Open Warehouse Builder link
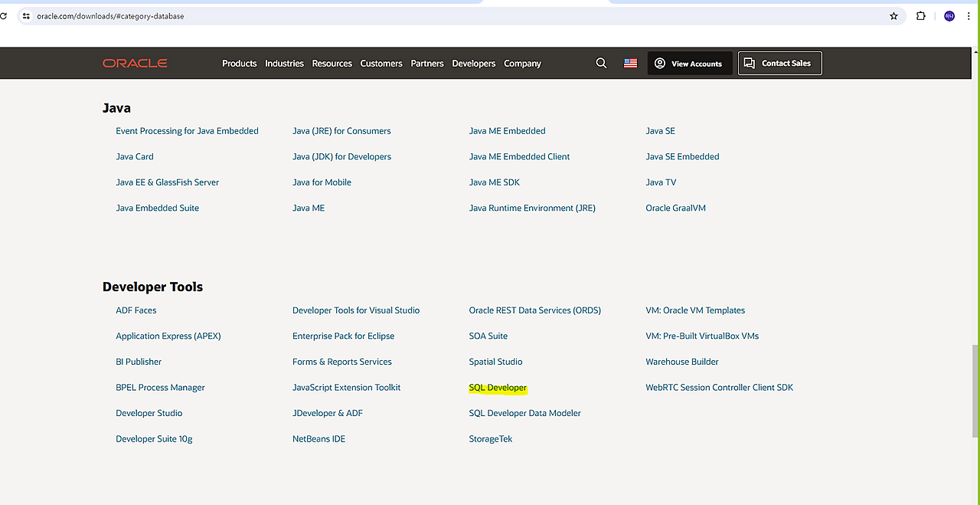The image size is (980, 505). tap(682, 362)
